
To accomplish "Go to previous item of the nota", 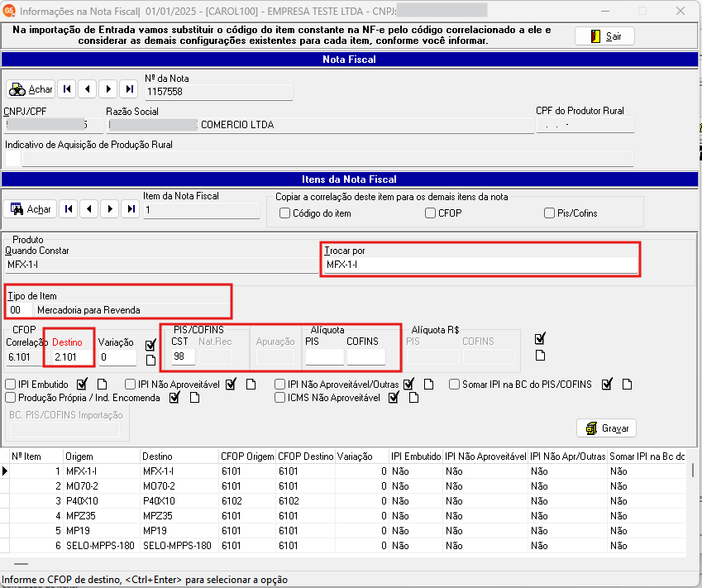I will [89, 208].
